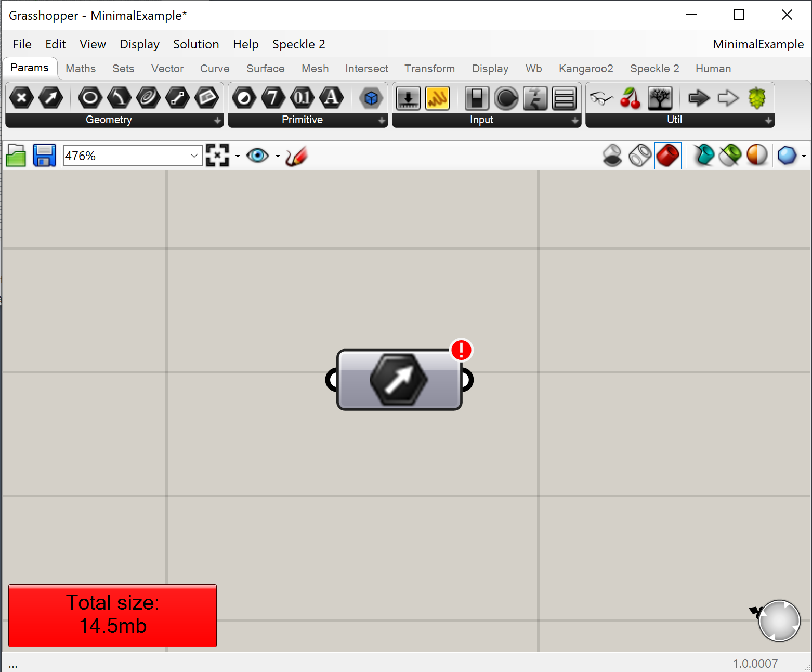Screen dimensions: 812x672
Task: Open the Edit menu
Action: 56,44
